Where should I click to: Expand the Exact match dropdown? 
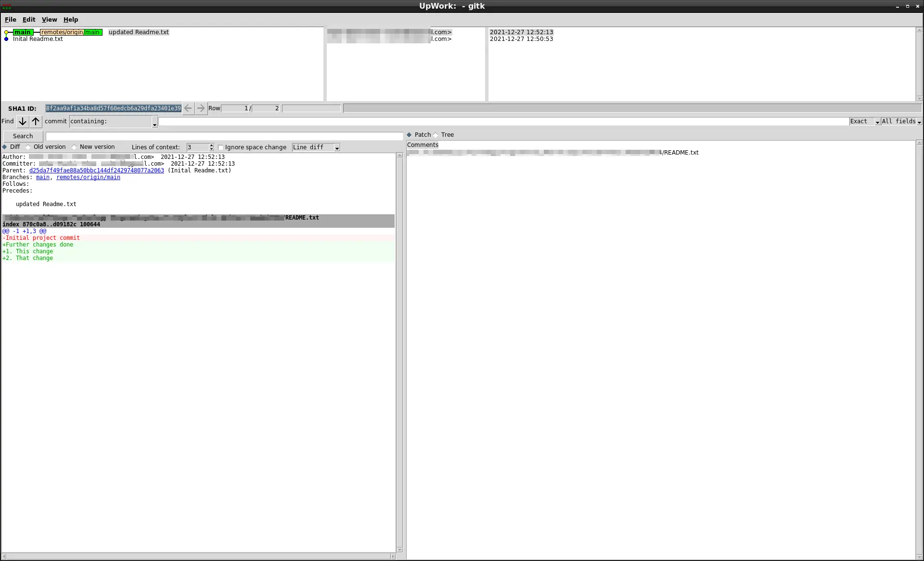tap(876, 121)
